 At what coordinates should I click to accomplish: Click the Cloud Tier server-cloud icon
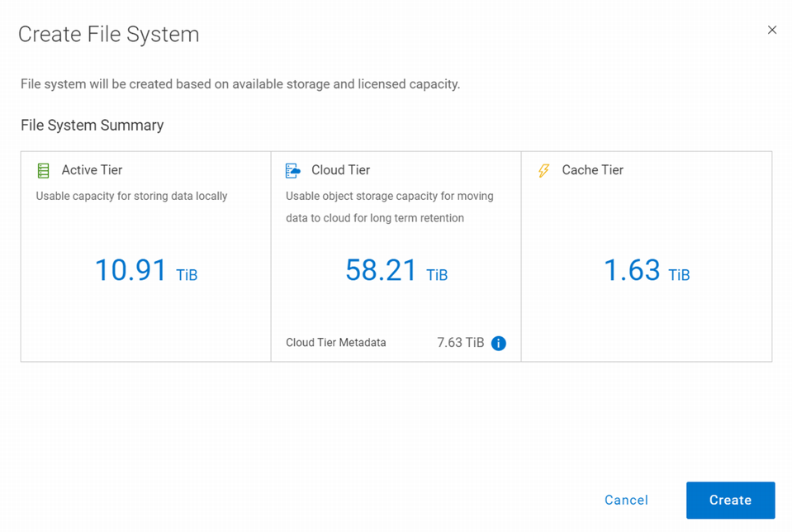[x=293, y=171]
